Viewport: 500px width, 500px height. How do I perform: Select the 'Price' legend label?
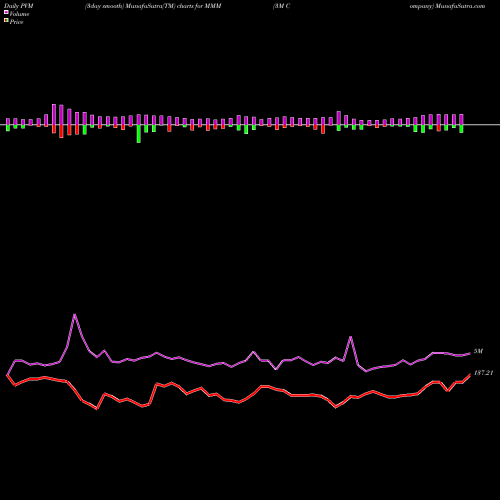pos(16,22)
